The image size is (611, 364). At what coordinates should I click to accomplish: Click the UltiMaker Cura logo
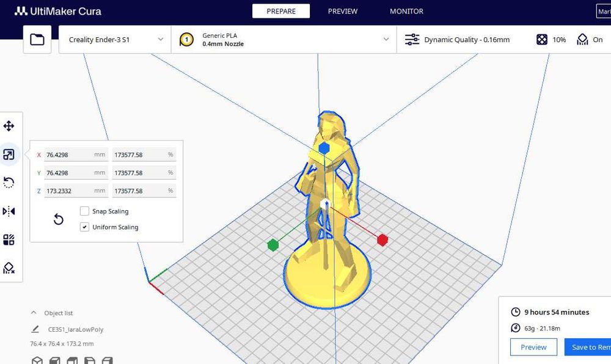[x=57, y=11]
